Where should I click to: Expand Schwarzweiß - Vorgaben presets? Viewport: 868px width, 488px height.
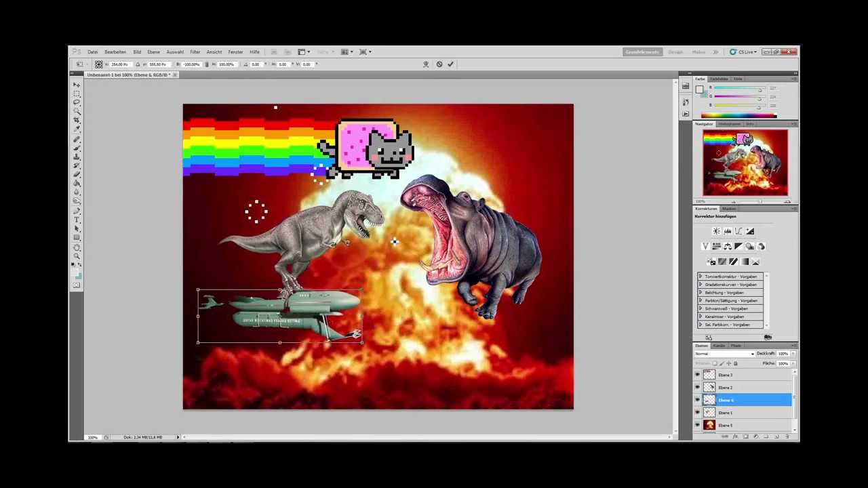pos(701,308)
